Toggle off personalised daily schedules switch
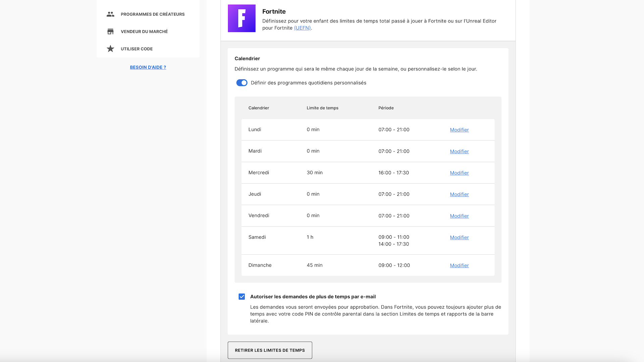644x362 pixels. [241, 83]
